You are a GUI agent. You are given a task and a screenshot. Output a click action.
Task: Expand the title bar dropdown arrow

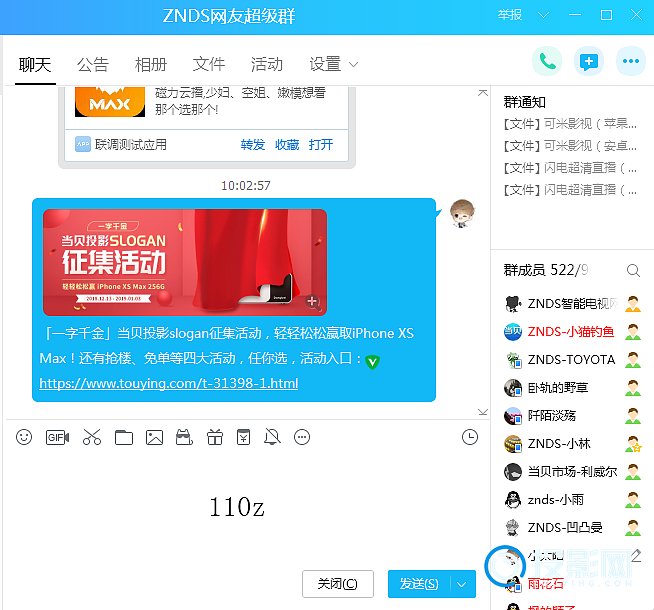pyautogui.click(x=543, y=15)
